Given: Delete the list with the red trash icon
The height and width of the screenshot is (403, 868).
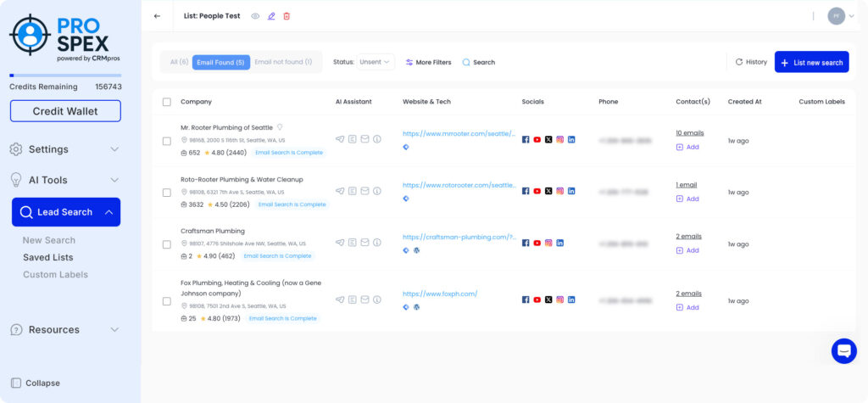Looking at the screenshot, I should click(x=287, y=16).
